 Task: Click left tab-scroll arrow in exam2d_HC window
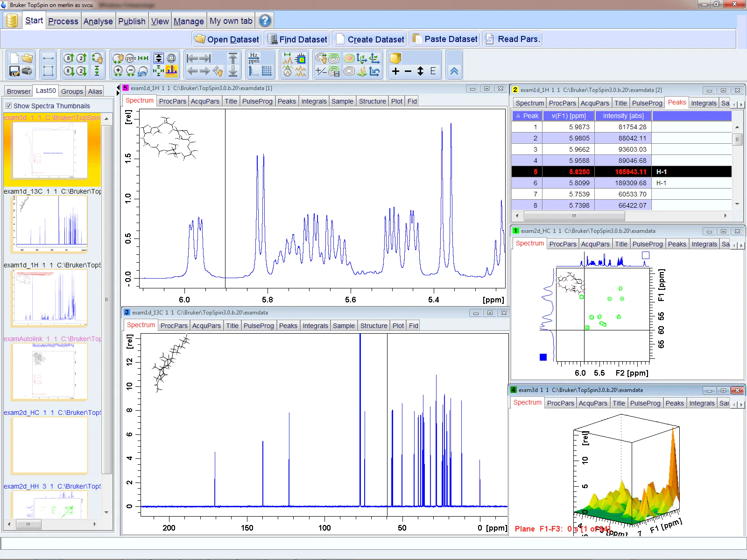734,245
